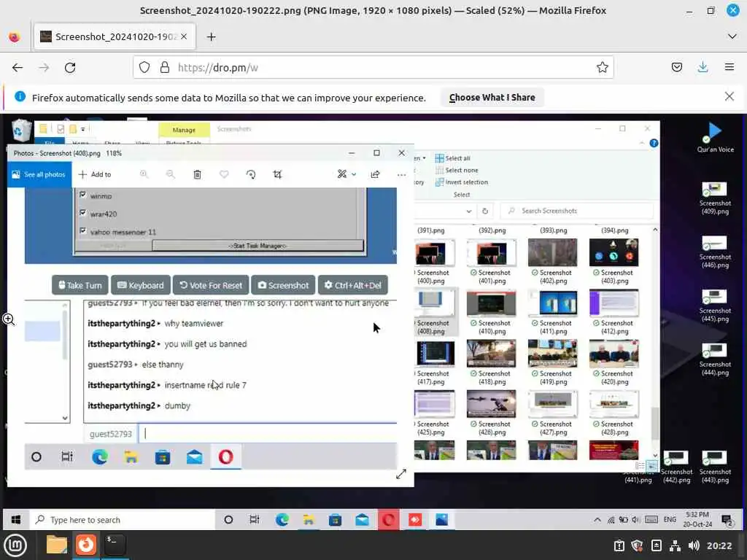Click the Qur'an Voice desktop shortcut
747x560 pixels.
click(x=715, y=138)
